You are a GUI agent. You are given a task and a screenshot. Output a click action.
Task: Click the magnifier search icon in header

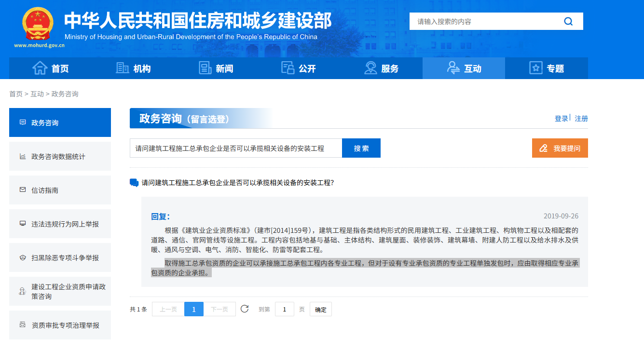(568, 21)
